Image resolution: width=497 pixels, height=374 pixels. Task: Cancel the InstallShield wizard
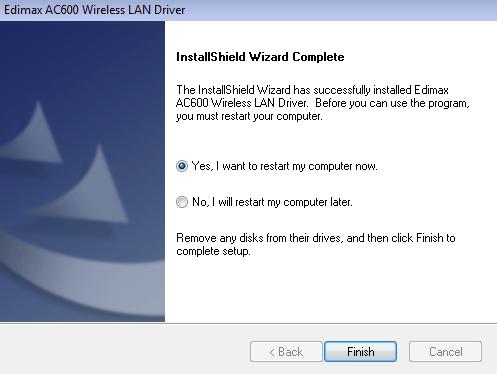[445, 351]
